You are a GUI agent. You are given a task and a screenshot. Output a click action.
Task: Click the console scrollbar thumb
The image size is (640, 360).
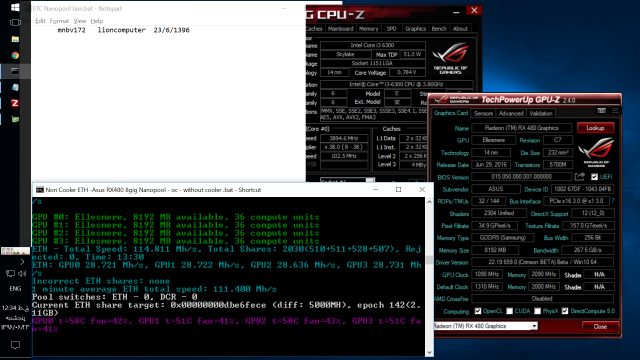[429, 260]
